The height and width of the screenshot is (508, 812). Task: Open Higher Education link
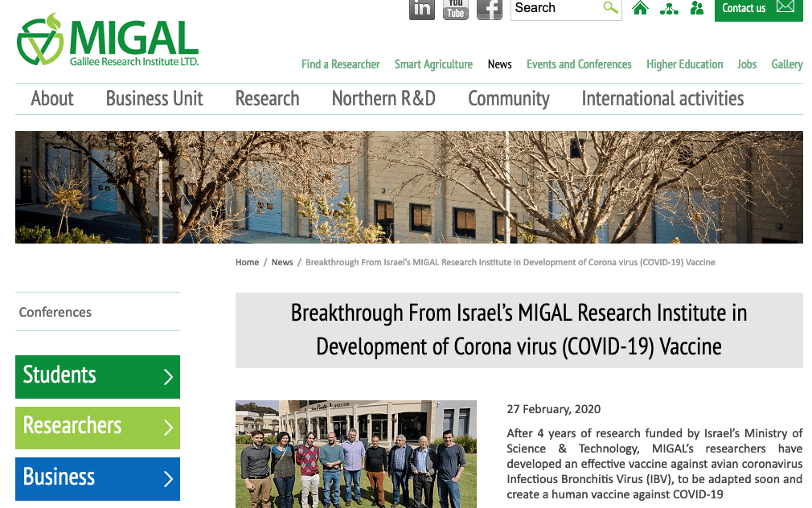685,64
